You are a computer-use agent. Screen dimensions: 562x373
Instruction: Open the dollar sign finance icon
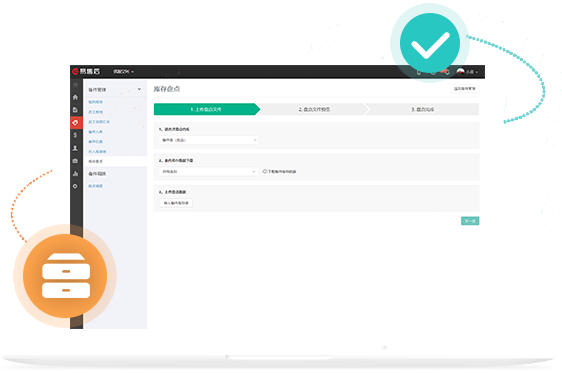[x=75, y=135]
